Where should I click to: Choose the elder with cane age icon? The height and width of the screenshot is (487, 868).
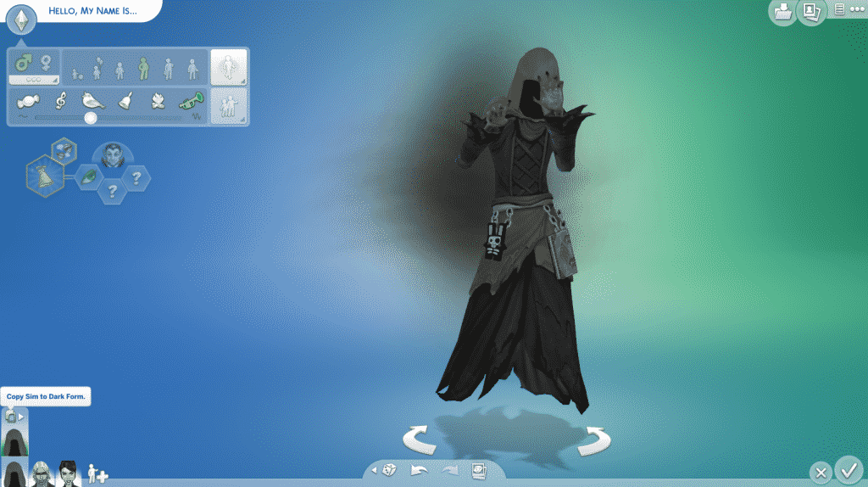(192, 70)
